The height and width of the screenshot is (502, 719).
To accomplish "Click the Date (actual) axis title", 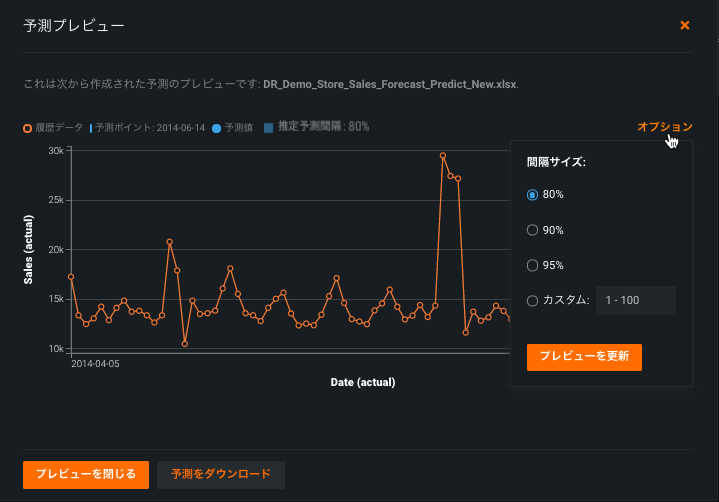I will 363,382.
